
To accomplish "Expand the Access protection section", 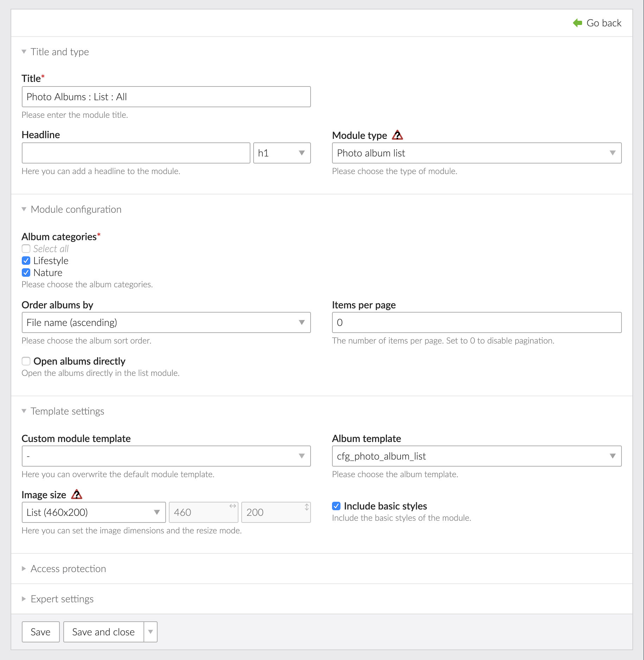I will pos(68,569).
